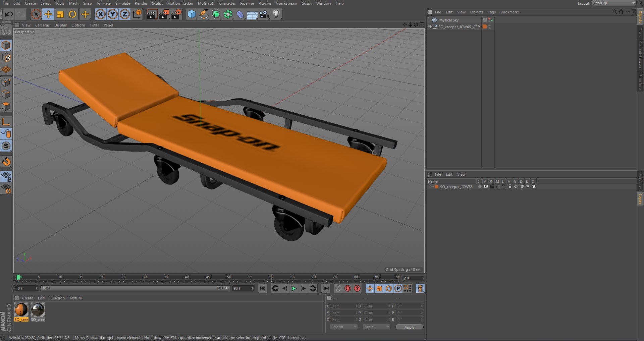Open the MoGraph menu

[x=206, y=3]
